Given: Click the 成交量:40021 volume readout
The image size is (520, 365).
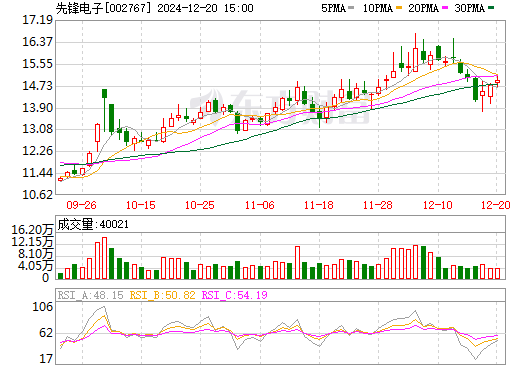Looking at the screenshot, I should pos(93,224).
